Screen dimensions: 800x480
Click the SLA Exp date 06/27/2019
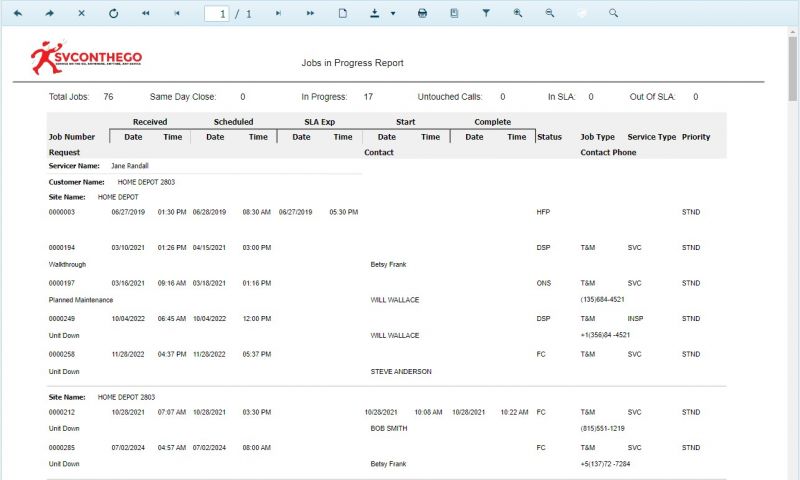[295, 212]
